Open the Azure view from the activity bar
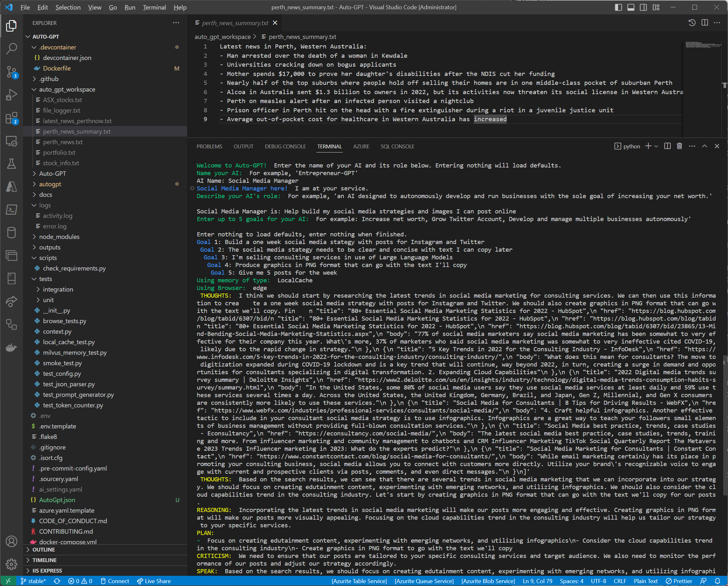This screenshot has width=728, height=586. click(12, 187)
